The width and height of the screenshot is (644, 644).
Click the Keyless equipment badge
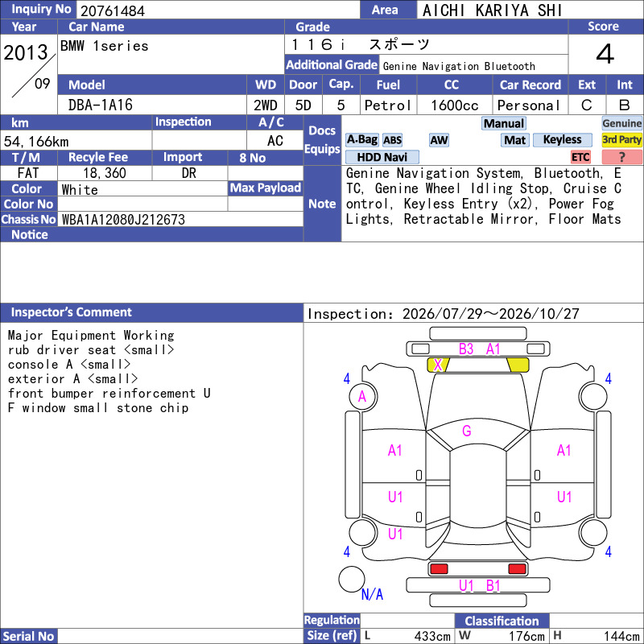pos(562,140)
